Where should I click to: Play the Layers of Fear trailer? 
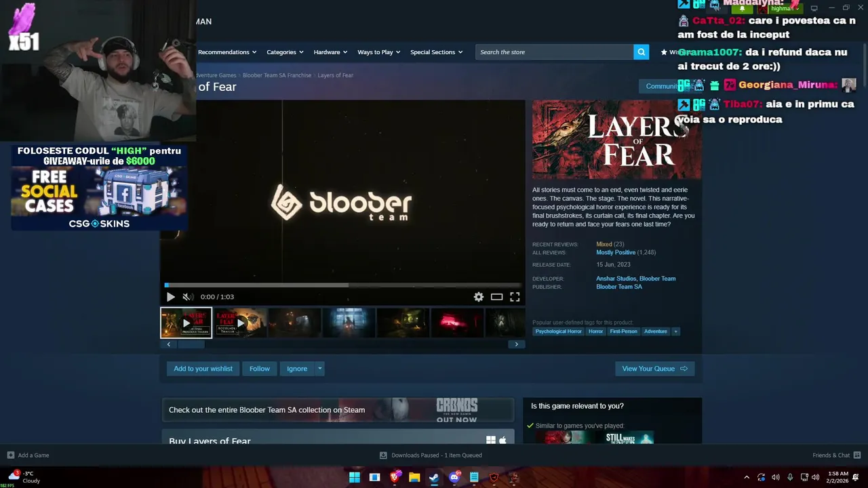pos(170,297)
